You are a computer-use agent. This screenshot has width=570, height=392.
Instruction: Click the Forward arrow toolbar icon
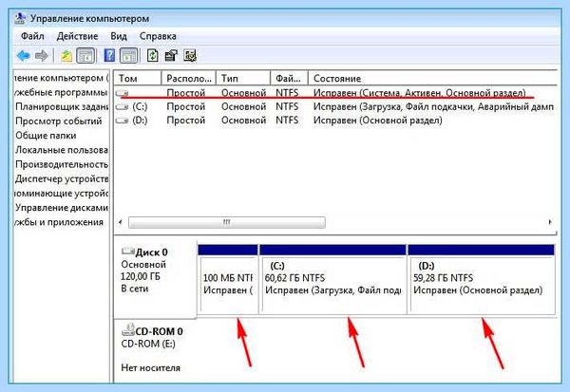pyautogui.click(x=42, y=56)
